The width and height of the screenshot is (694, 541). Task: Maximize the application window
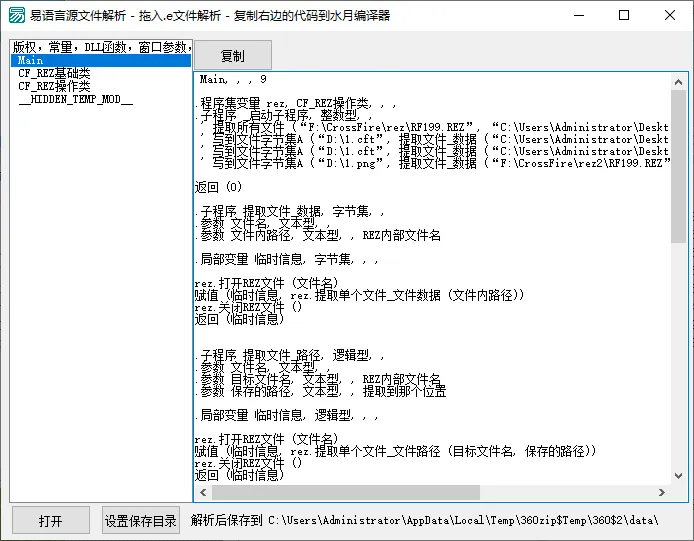(x=624, y=15)
